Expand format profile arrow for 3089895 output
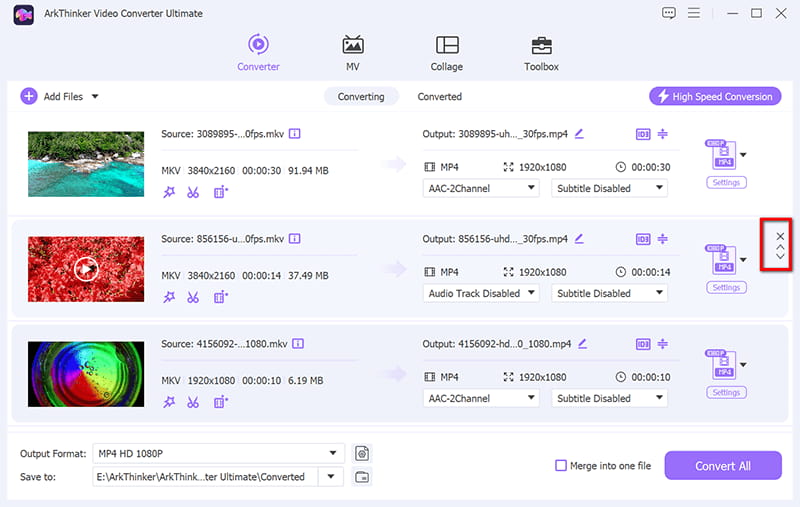The image size is (800, 507). click(x=743, y=155)
